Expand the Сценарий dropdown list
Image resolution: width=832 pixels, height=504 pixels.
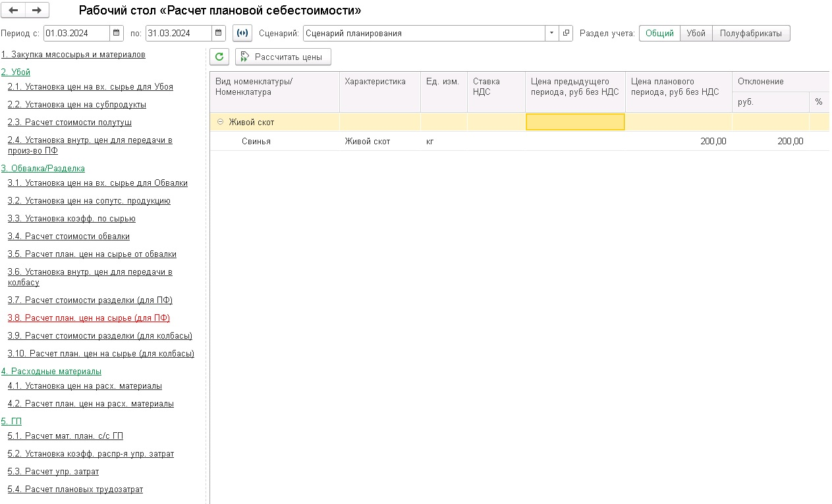pyautogui.click(x=551, y=33)
